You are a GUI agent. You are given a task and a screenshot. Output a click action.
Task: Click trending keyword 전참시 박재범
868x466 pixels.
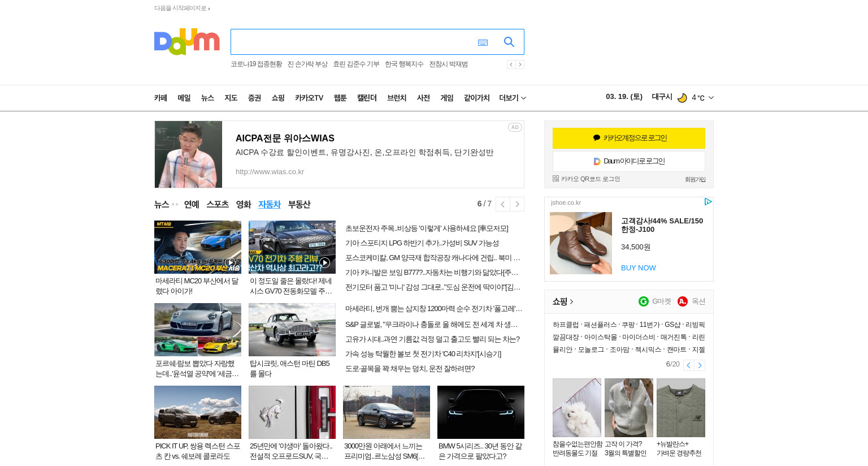click(449, 64)
